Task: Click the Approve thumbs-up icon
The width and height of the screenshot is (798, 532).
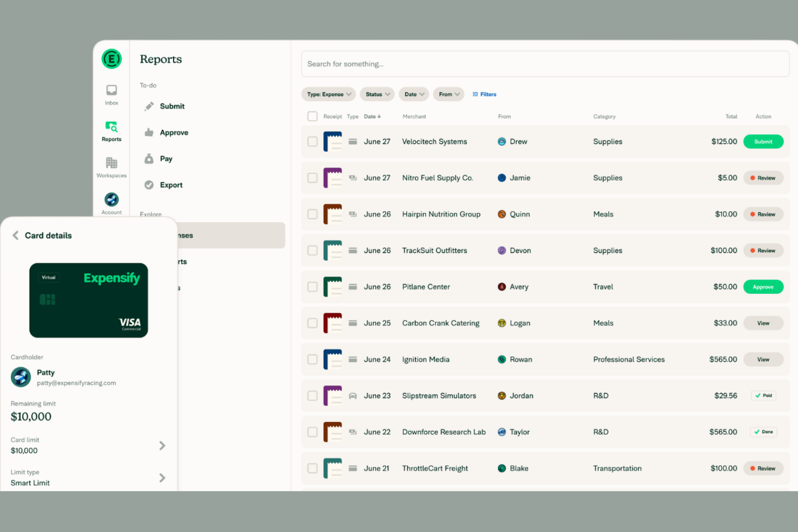Action: [x=149, y=132]
